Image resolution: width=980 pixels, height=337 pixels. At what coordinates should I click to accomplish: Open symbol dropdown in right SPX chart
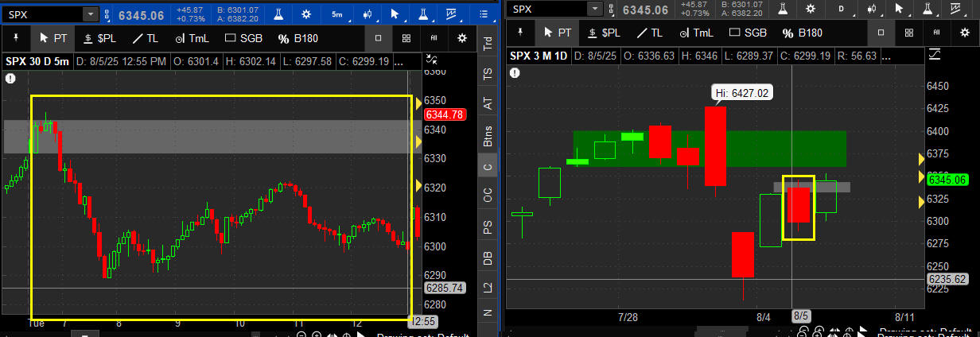pos(593,8)
